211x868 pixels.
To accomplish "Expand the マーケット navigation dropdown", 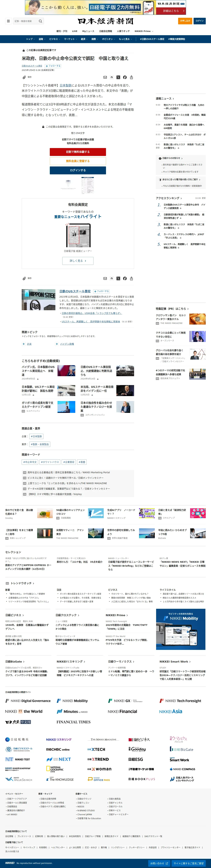I will (70, 39).
